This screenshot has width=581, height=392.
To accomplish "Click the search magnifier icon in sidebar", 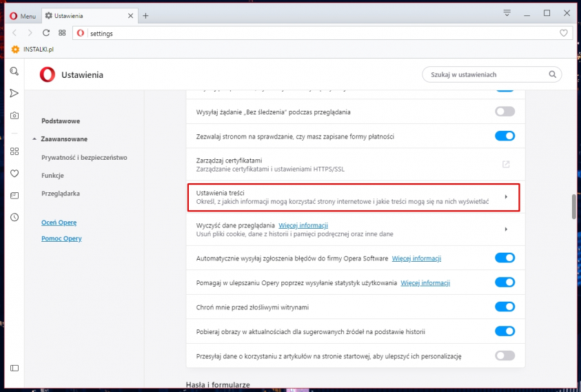I will (x=14, y=72).
